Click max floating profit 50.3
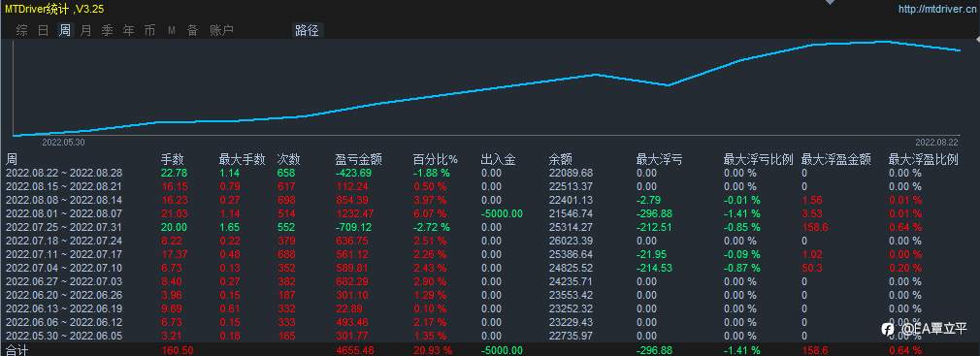The width and height of the screenshot is (980, 356). point(811,268)
